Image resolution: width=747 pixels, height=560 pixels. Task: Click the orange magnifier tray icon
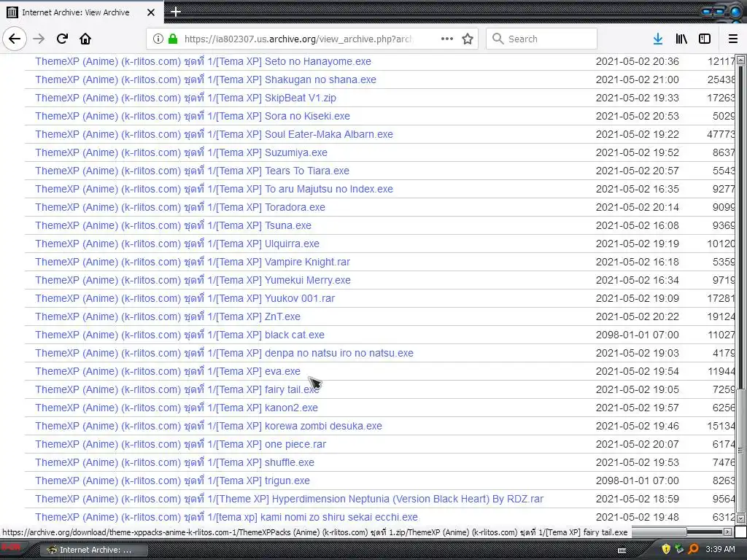tap(693, 549)
